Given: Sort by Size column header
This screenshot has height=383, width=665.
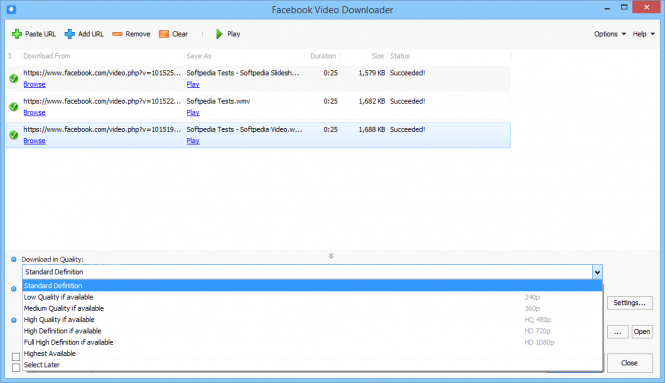Looking at the screenshot, I should (377, 56).
